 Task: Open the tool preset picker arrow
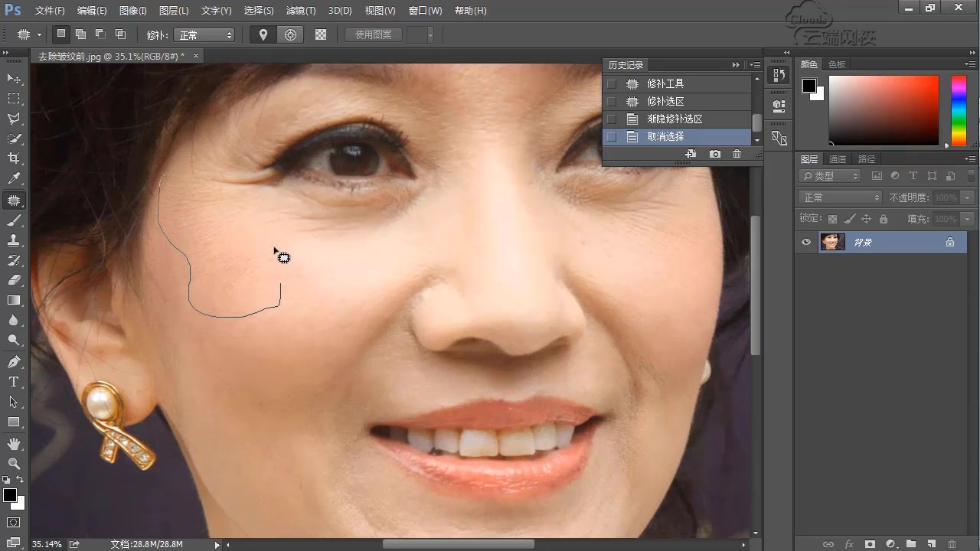(39, 35)
